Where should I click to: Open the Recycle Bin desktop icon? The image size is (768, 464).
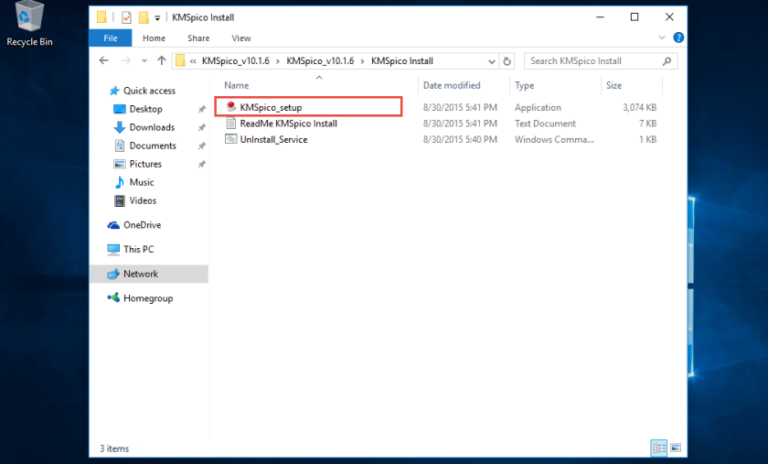pos(29,24)
